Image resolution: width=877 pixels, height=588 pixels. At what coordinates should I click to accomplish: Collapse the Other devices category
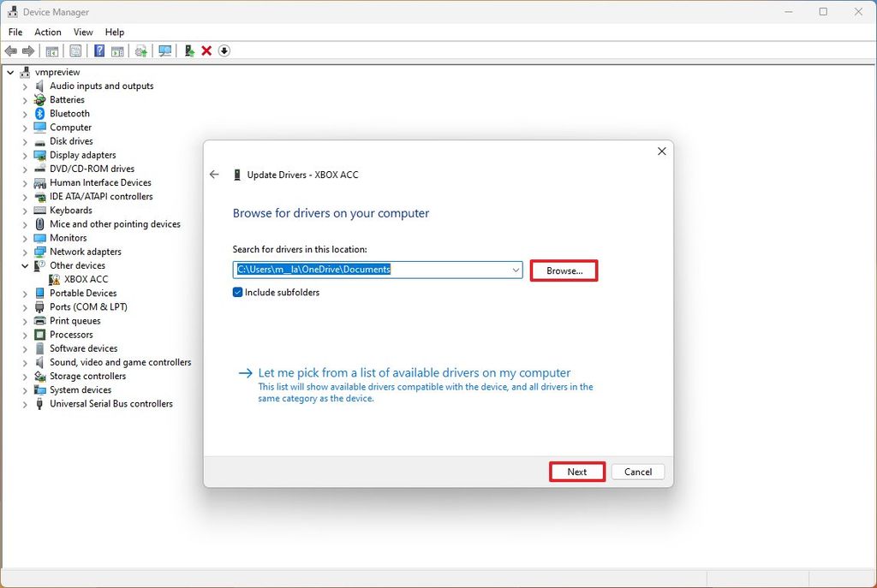pyautogui.click(x=23, y=265)
